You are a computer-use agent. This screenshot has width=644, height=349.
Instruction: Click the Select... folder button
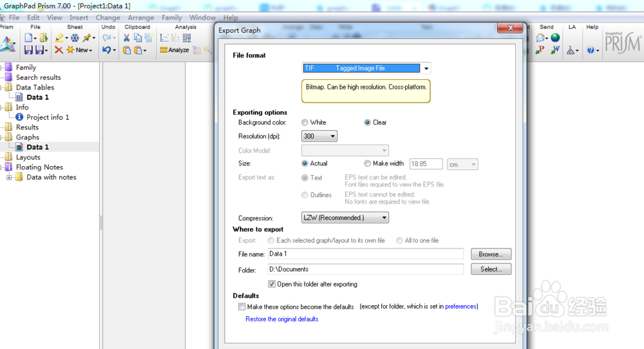click(x=491, y=269)
